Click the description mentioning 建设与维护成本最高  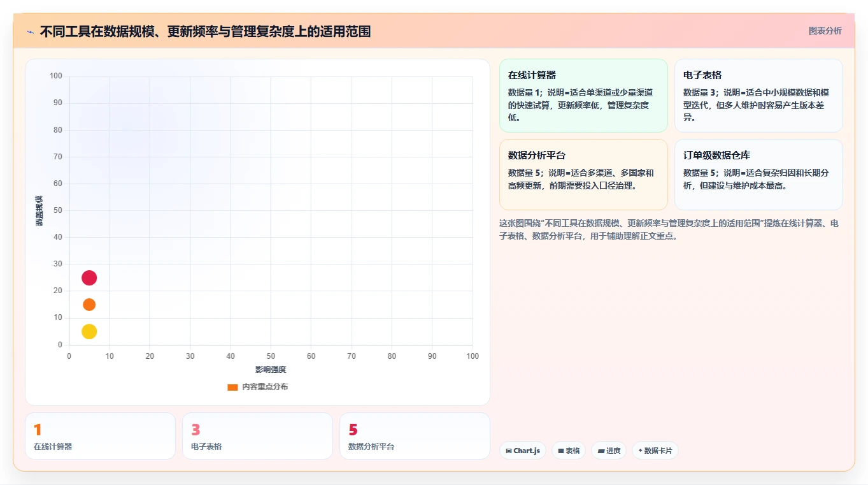(757, 179)
